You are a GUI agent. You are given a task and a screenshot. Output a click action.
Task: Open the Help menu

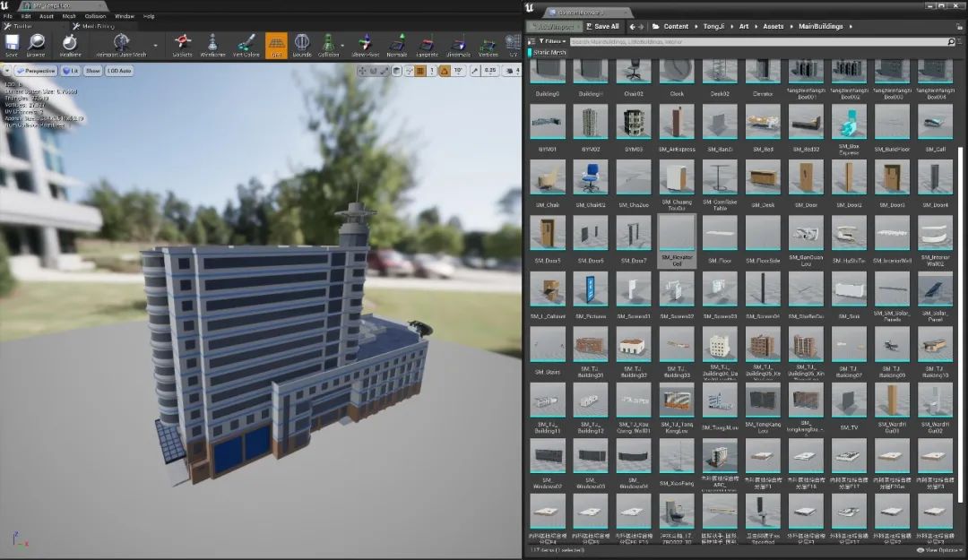pos(149,16)
